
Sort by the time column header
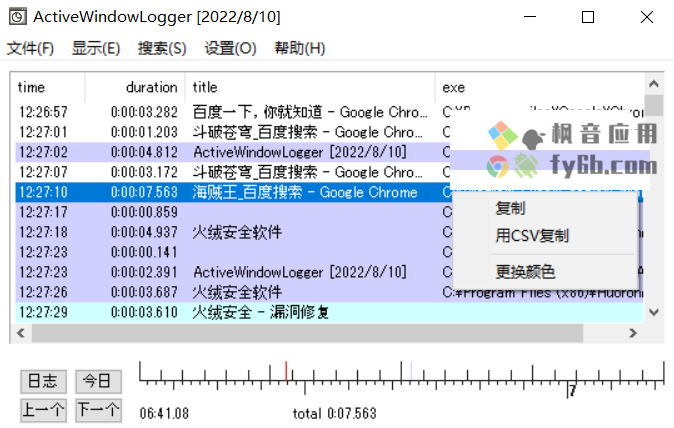[47, 87]
